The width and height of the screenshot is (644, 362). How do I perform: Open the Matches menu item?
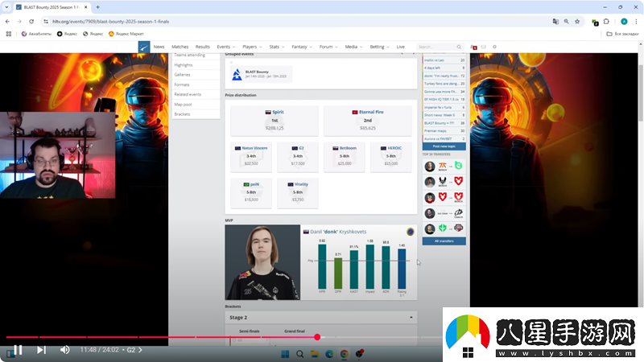tap(180, 47)
